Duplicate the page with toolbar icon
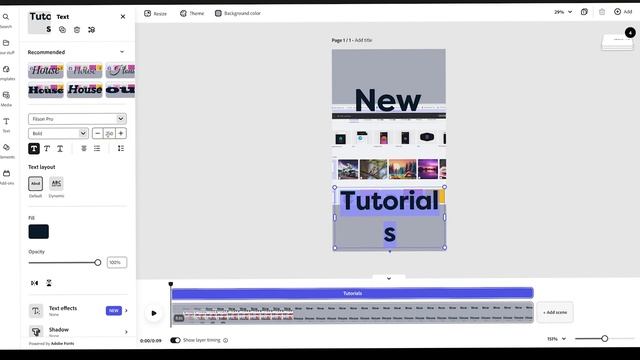640x360 pixels. 584,12
